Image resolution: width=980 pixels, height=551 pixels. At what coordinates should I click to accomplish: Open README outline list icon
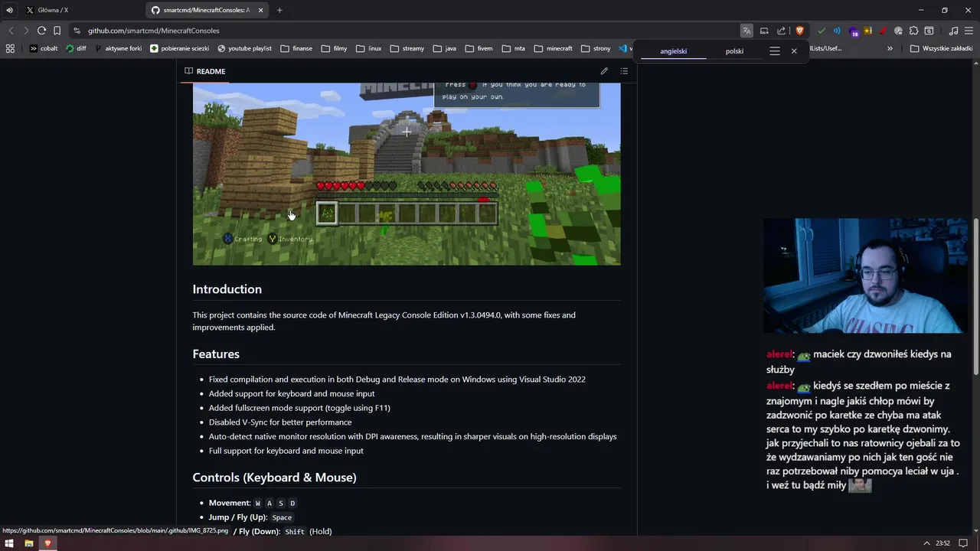tap(624, 71)
